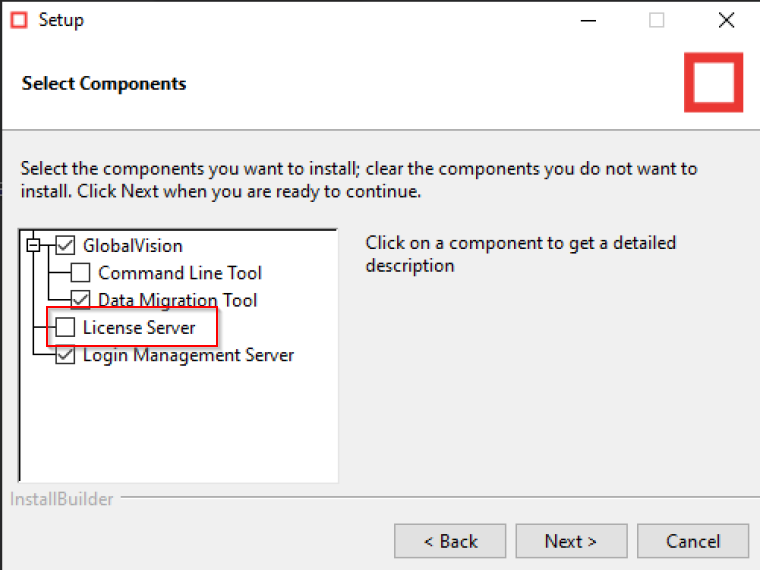
Task: Select the GlobalVision component label
Action: 132,245
